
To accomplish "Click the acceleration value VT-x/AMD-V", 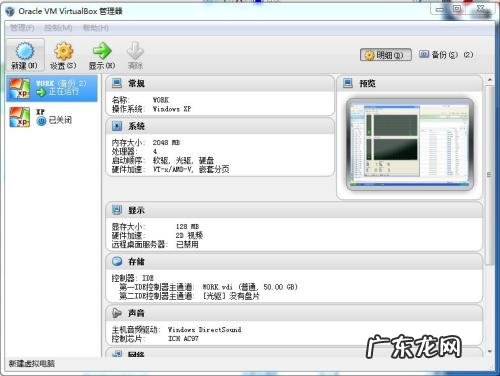I will (x=172, y=169).
